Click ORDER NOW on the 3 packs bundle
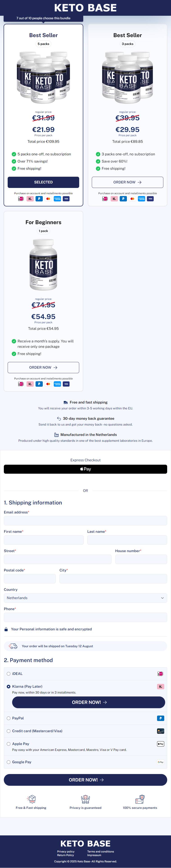 [x=128, y=182]
